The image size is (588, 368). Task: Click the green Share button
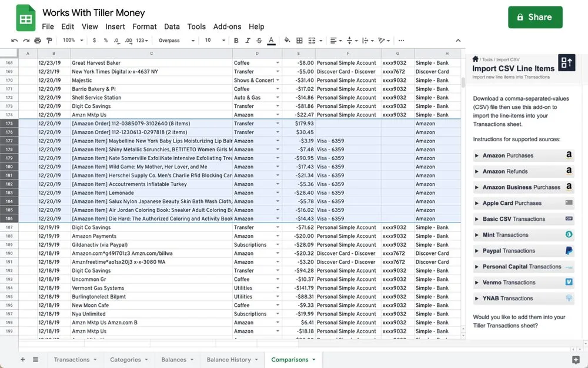(x=535, y=17)
